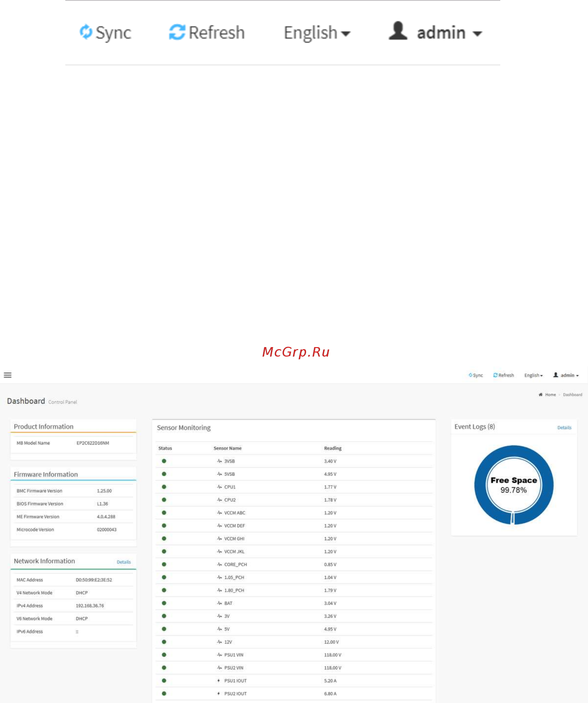Viewport: 588px width, 703px height.
Task: Click the PSU1 VIN sensor icon
Action: click(x=220, y=655)
